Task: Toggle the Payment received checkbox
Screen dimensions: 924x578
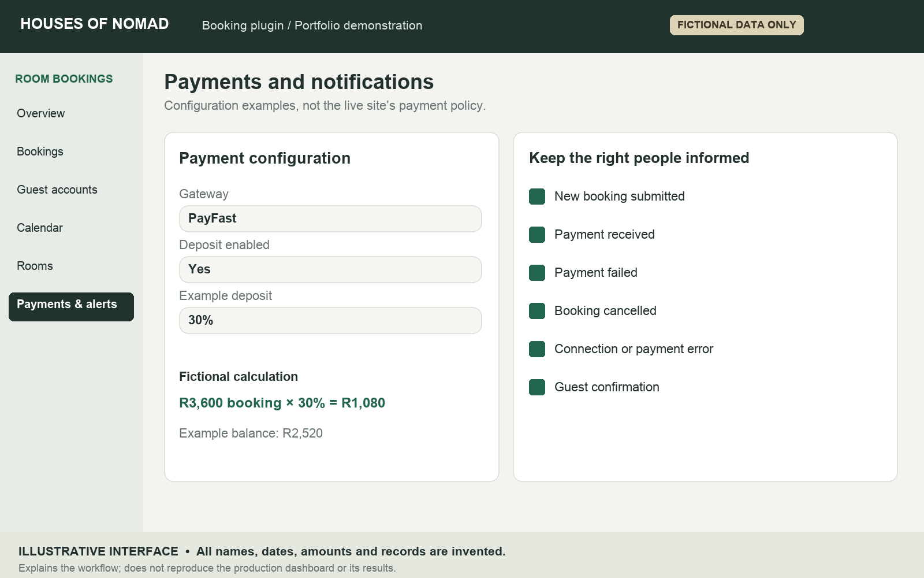Action: coord(537,235)
